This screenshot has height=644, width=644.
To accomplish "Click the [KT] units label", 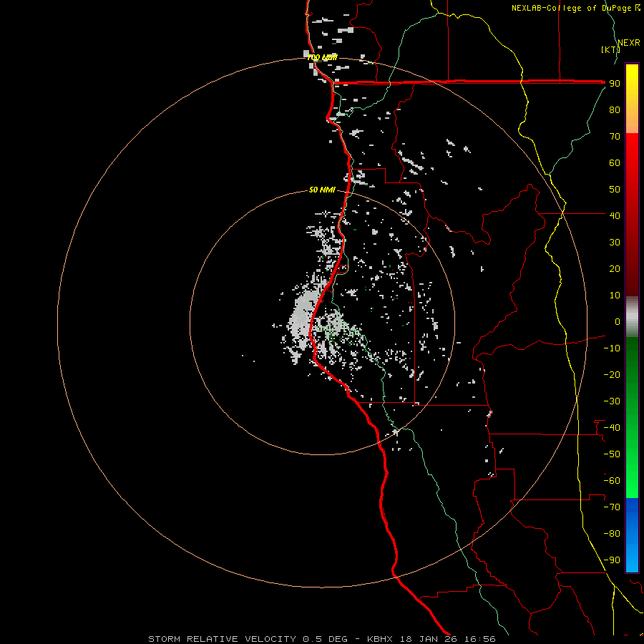I will click(611, 49).
